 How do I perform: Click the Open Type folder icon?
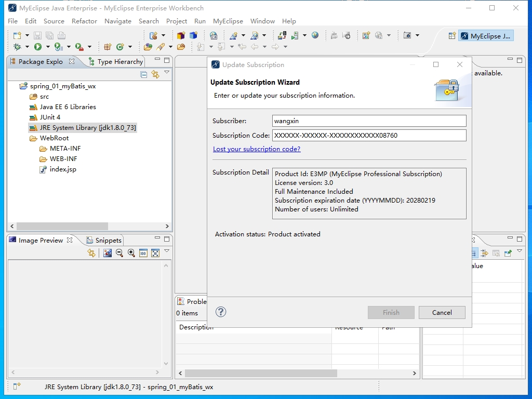pyautogui.click(x=148, y=47)
